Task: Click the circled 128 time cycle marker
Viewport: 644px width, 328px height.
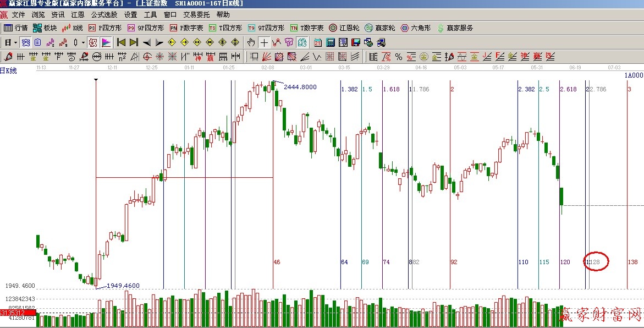Action: (x=597, y=262)
